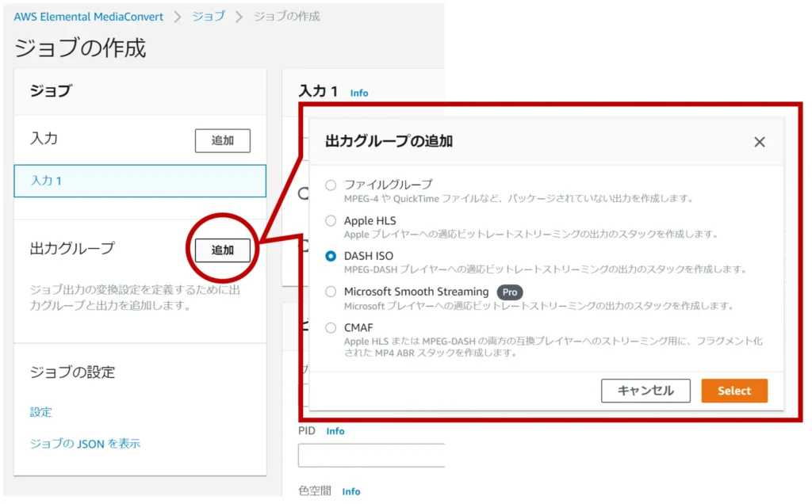Navigate to ジョブ breadcrumb link

[209, 17]
